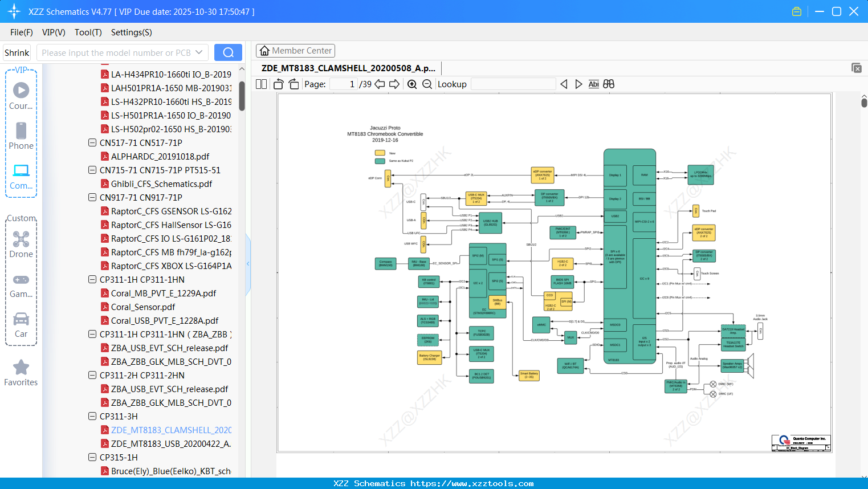Image resolution: width=868 pixels, height=489 pixels.
Task: Go to next page arrow
Action: coord(394,84)
